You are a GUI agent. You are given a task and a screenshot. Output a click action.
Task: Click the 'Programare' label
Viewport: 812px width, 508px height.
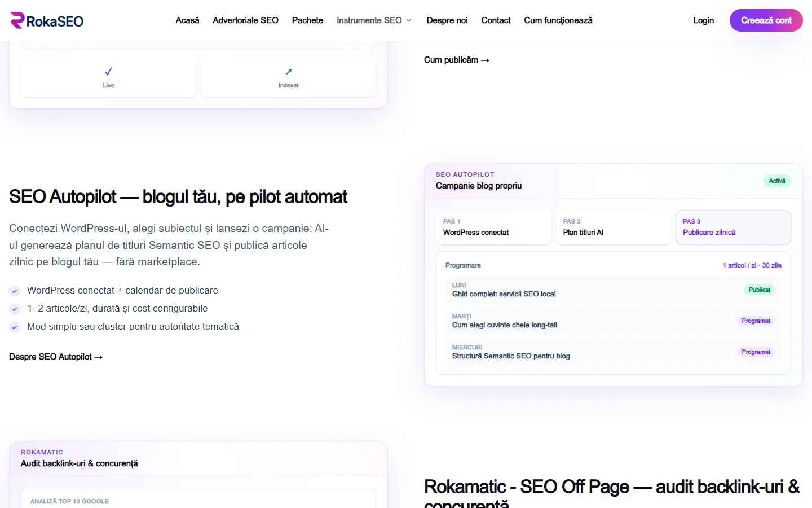463,265
